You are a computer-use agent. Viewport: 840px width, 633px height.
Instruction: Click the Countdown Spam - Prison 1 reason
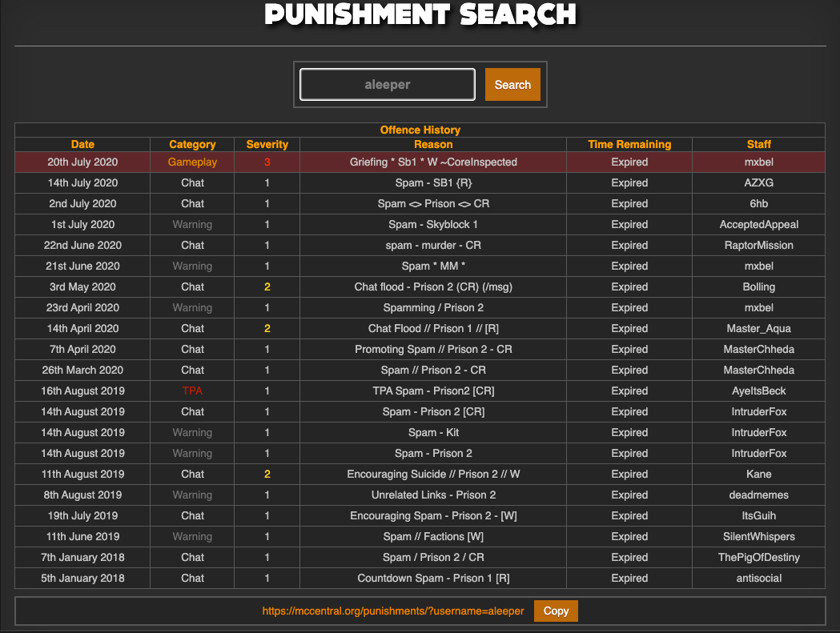[x=433, y=578]
